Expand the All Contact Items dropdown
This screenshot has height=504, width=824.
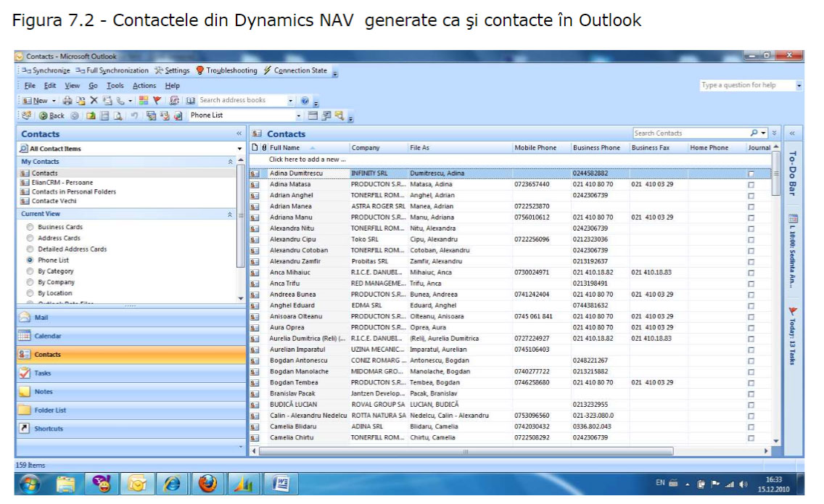239,149
